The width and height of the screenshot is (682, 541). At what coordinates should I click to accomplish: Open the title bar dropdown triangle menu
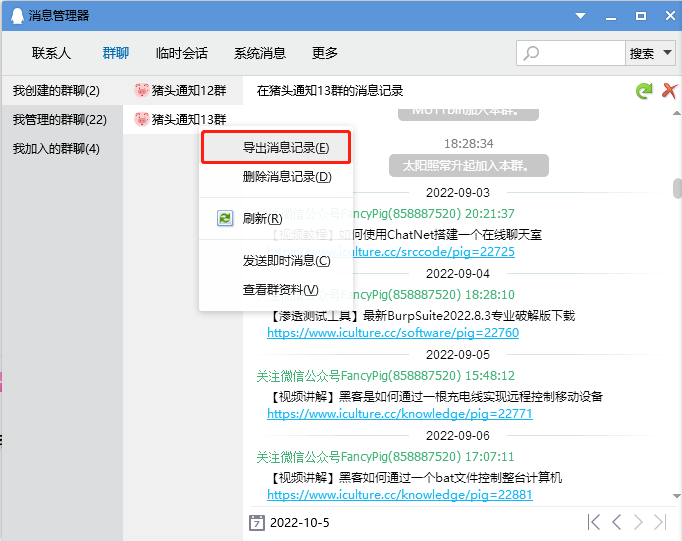click(x=580, y=16)
